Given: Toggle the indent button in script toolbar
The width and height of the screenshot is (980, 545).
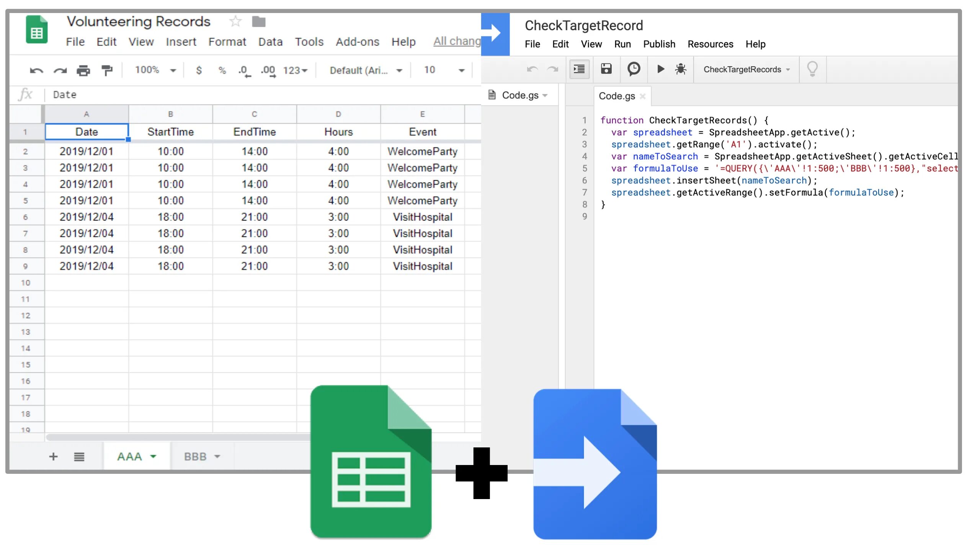Looking at the screenshot, I should click(x=579, y=69).
